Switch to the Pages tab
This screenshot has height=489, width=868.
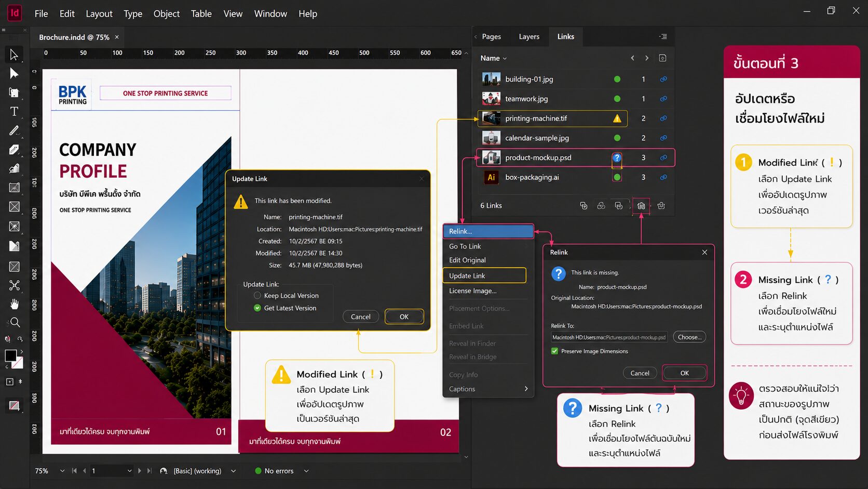click(491, 36)
